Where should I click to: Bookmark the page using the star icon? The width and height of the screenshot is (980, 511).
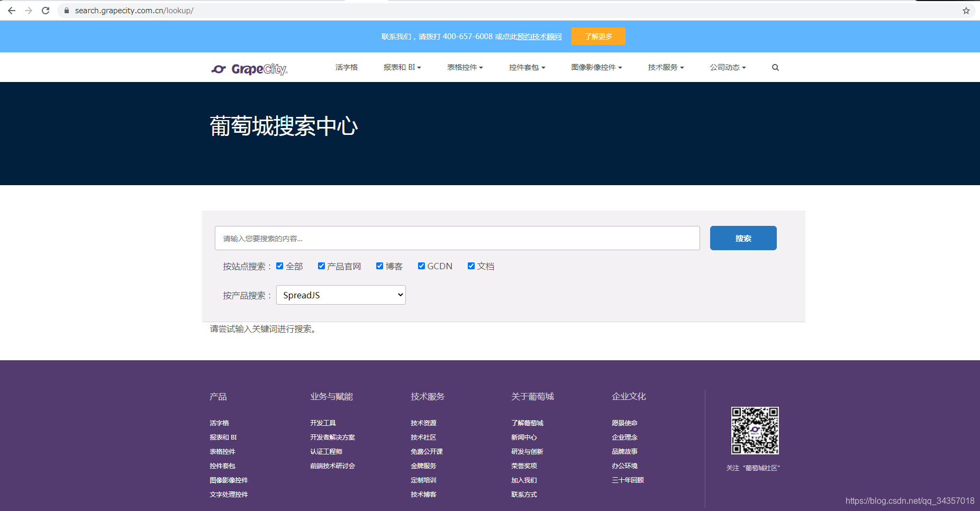point(967,10)
